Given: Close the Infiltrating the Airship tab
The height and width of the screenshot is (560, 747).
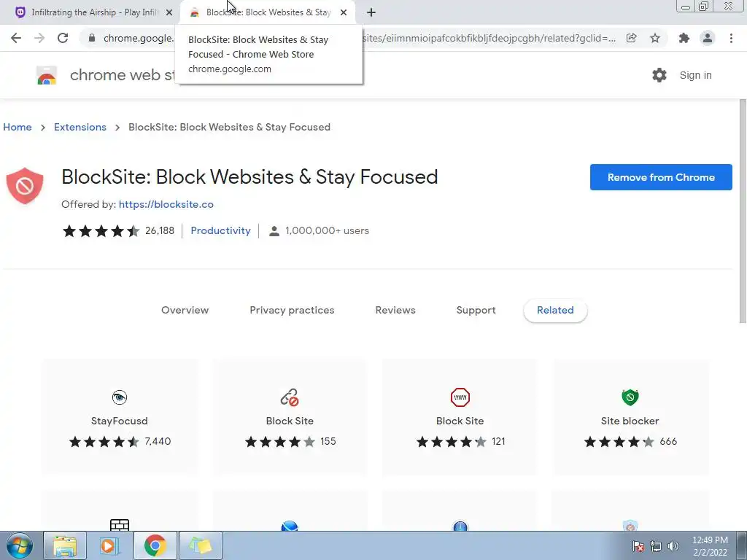Looking at the screenshot, I should coord(169,12).
